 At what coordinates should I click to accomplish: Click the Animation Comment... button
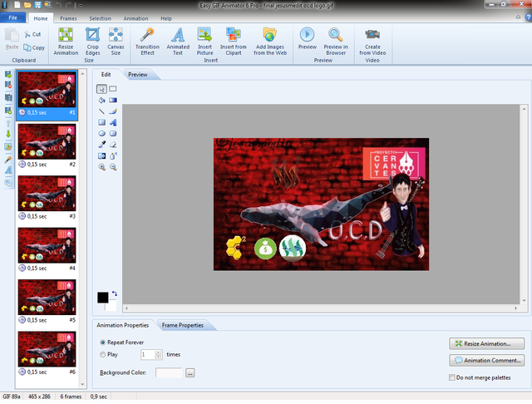pyautogui.click(x=486, y=360)
